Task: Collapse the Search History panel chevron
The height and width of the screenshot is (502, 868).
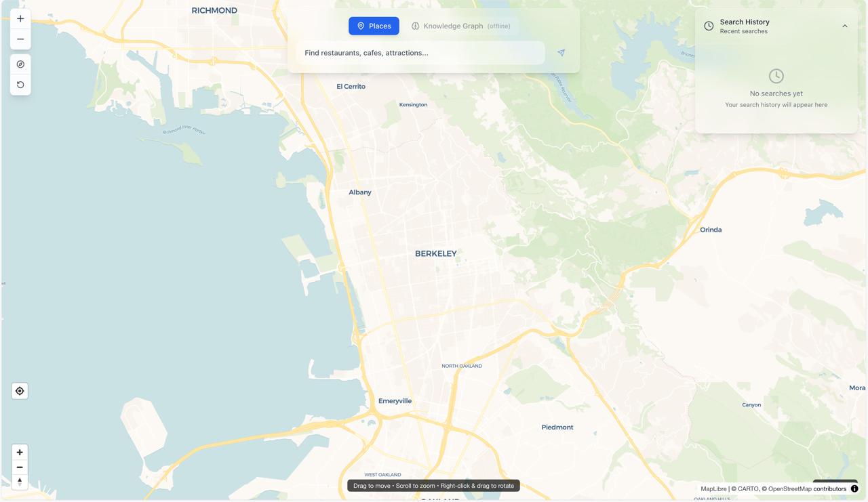Action: point(845,26)
